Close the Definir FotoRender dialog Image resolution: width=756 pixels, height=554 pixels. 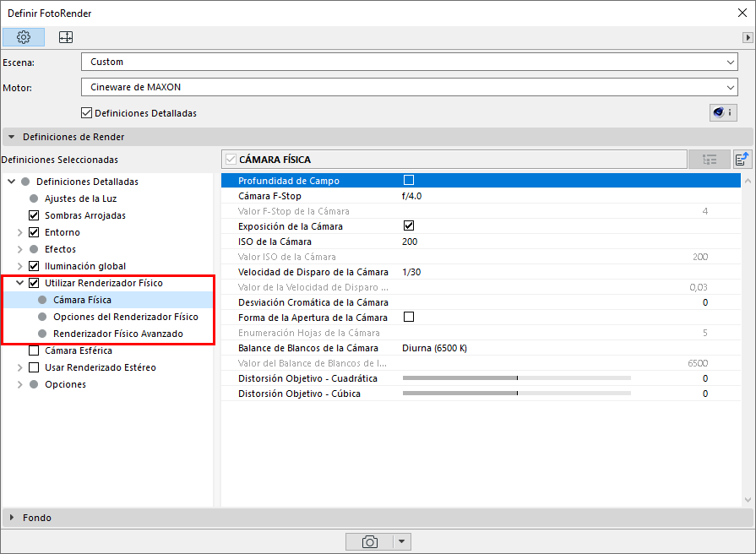tap(742, 13)
